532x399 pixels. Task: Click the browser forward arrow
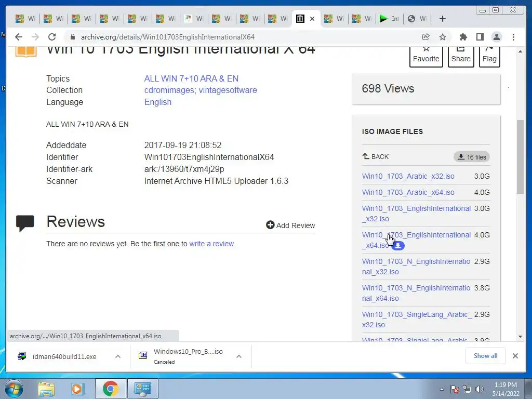point(35,37)
